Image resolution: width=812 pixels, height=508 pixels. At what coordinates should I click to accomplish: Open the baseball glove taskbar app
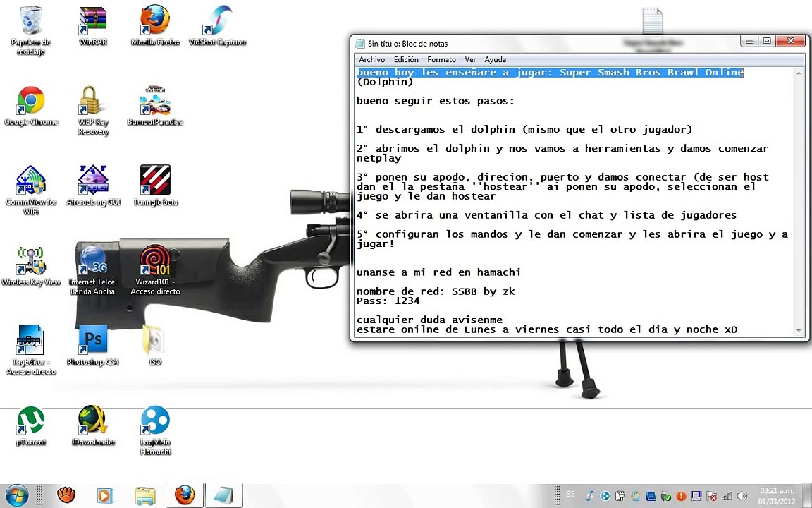66,495
